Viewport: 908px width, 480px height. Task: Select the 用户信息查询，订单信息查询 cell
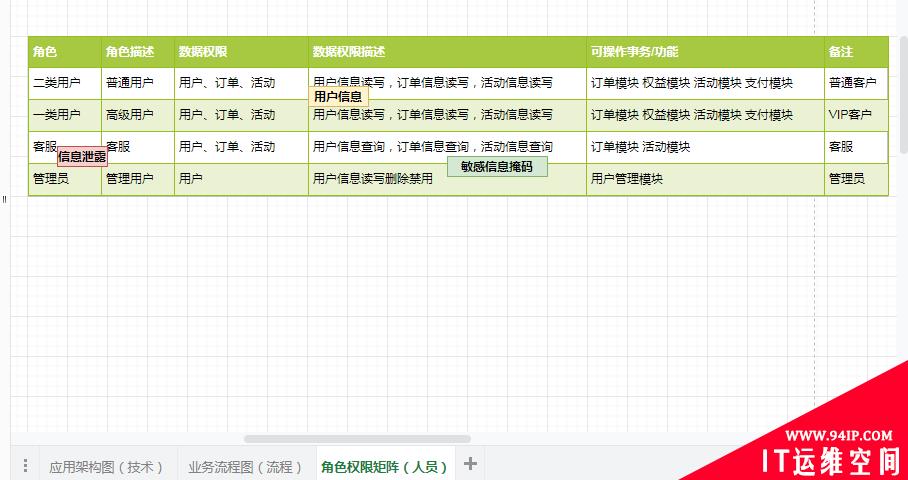coord(448,147)
